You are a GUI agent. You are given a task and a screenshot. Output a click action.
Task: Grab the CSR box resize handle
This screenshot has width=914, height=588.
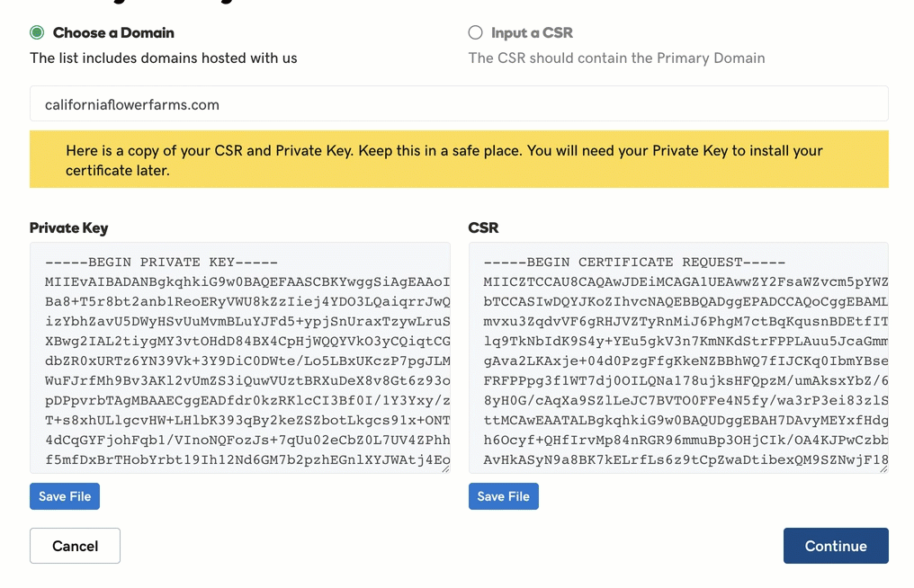click(884, 468)
